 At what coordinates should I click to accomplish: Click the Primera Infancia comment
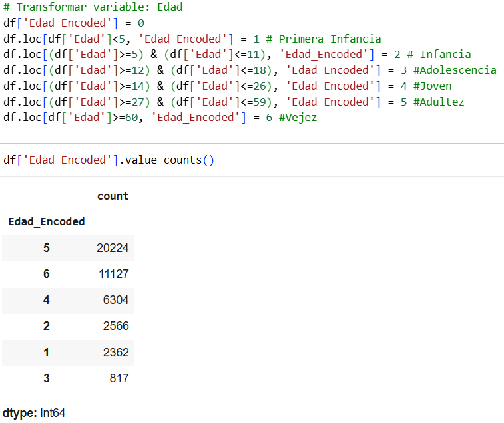pyautogui.click(x=324, y=39)
